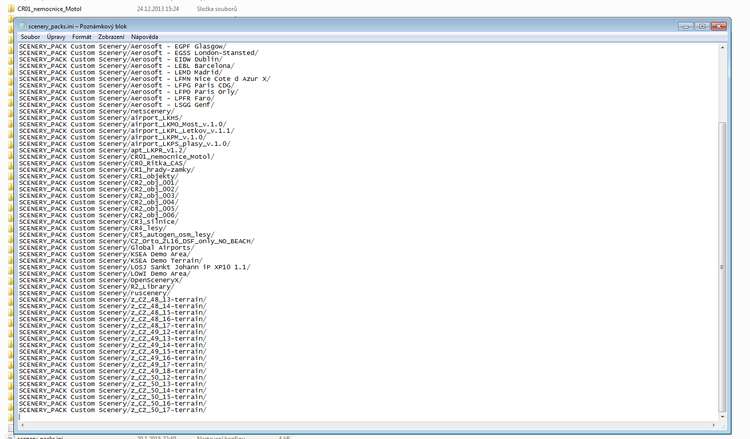This screenshot has width=750, height=439.
Task: Click the 'z_CZ_49_12-terrain/' line
Action: tap(112, 332)
